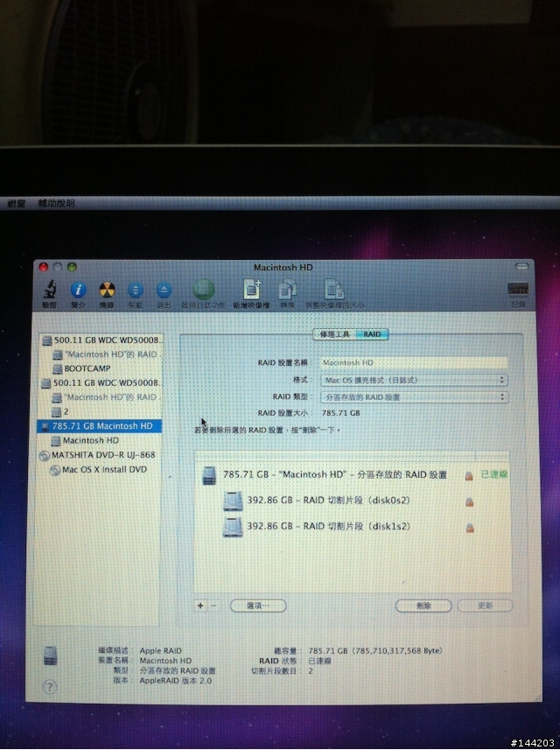Click the RAID icon in bottom info area
The height and width of the screenshot is (750, 560).
(x=50, y=655)
